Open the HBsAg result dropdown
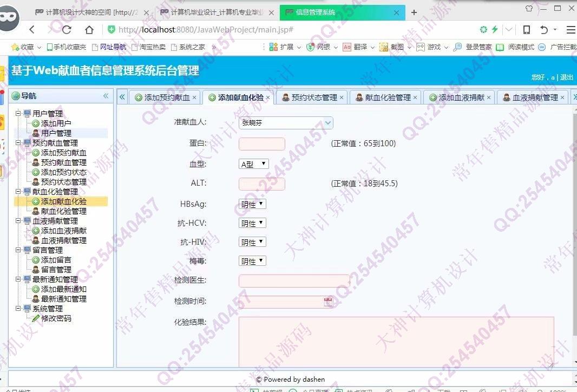Image resolution: width=577 pixels, height=392 pixels. point(252,204)
